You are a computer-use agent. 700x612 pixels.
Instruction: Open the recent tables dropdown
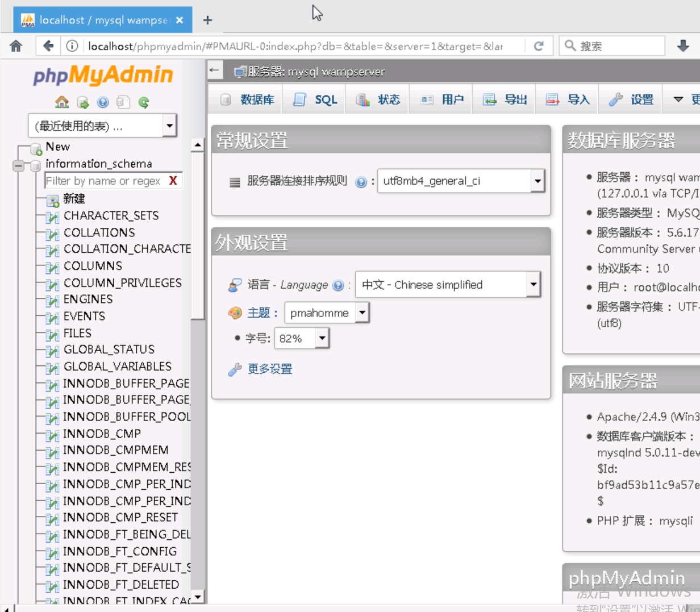click(102, 126)
